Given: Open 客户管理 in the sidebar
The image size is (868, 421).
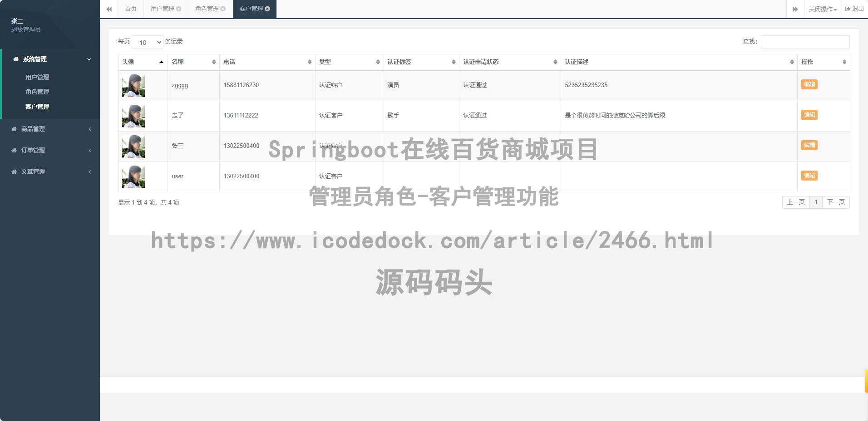Looking at the screenshot, I should (37, 107).
